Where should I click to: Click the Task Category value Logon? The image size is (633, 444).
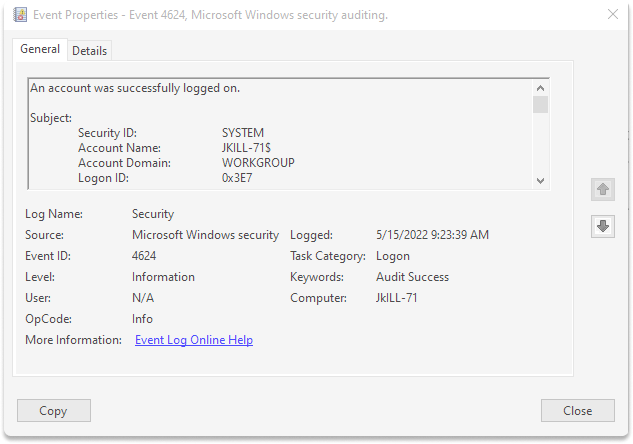point(393,256)
